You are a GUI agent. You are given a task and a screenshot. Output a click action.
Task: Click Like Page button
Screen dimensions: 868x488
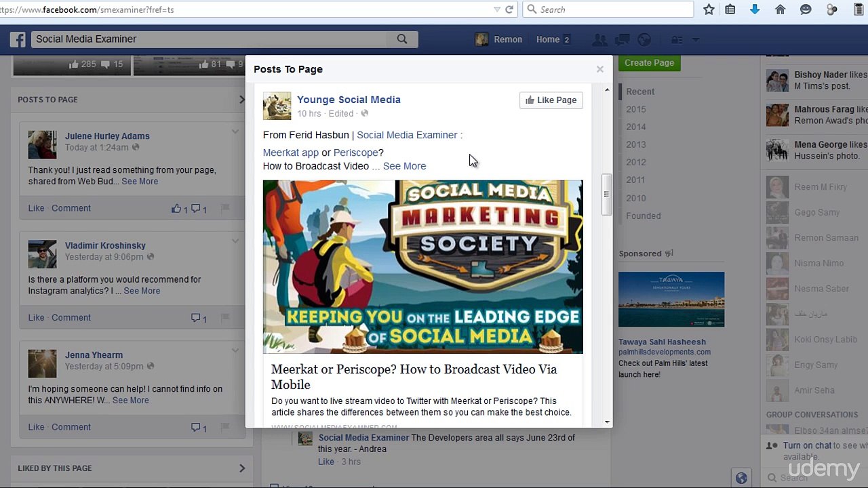coord(551,100)
